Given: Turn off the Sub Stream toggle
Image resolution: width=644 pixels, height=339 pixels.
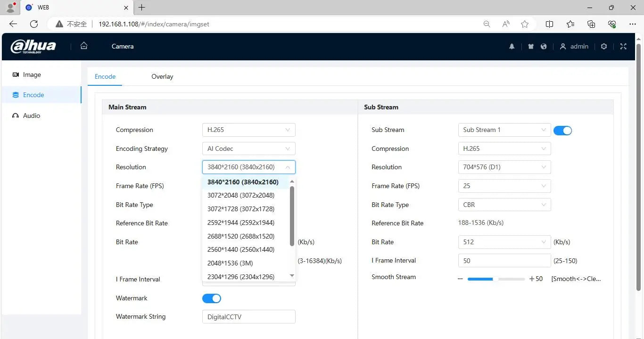Looking at the screenshot, I should [562, 130].
